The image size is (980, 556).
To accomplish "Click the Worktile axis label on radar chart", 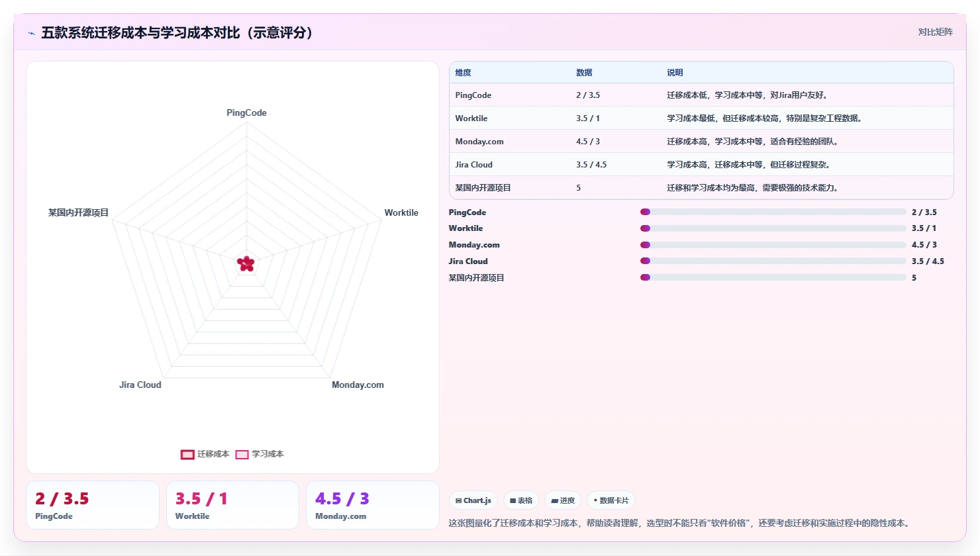I will (401, 212).
